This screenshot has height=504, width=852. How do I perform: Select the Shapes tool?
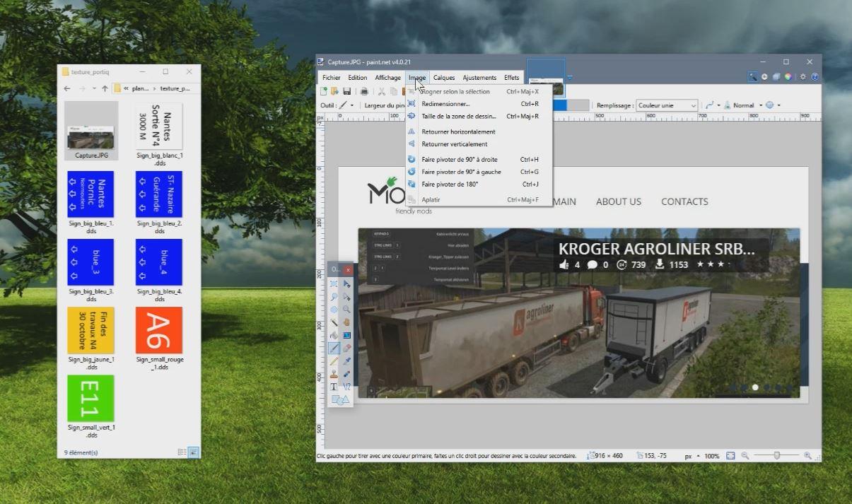coord(340,400)
